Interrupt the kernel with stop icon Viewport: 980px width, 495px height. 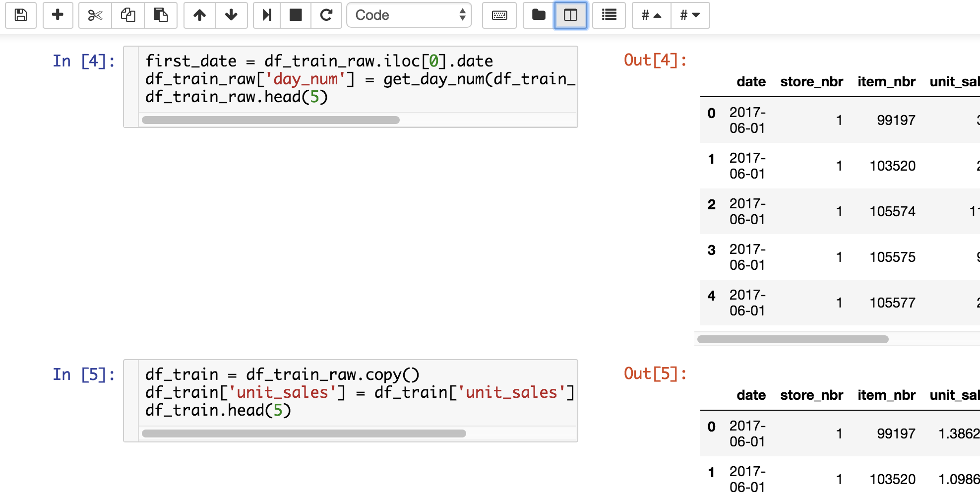click(296, 15)
